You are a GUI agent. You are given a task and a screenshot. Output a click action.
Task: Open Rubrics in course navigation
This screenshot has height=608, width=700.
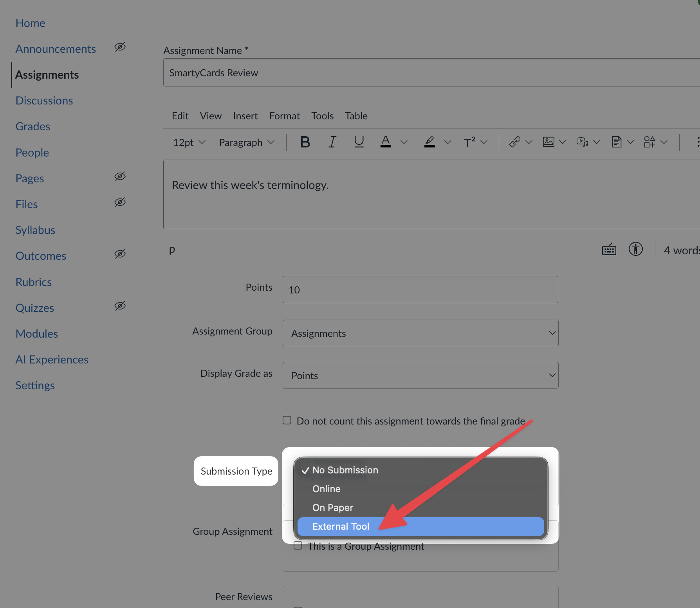[34, 282]
